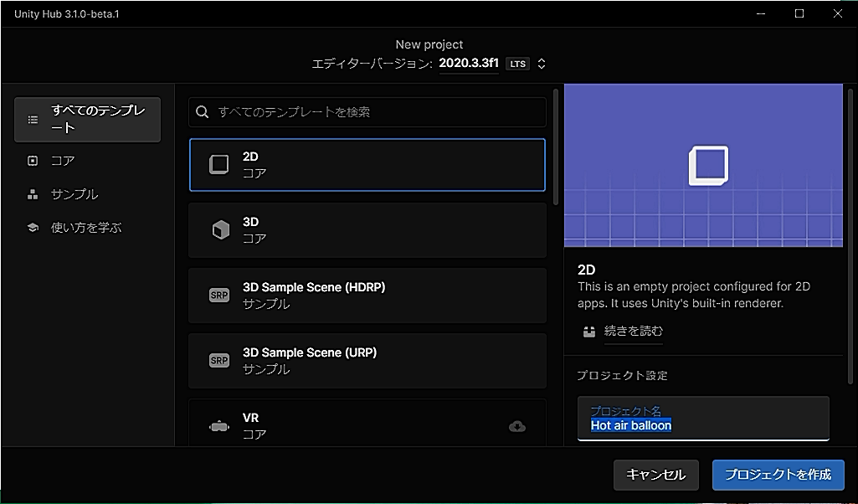The width and height of the screenshot is (858, 504).
Task: Select the すべてのテンプレート sidebar filter
Action: pos(87,119)
